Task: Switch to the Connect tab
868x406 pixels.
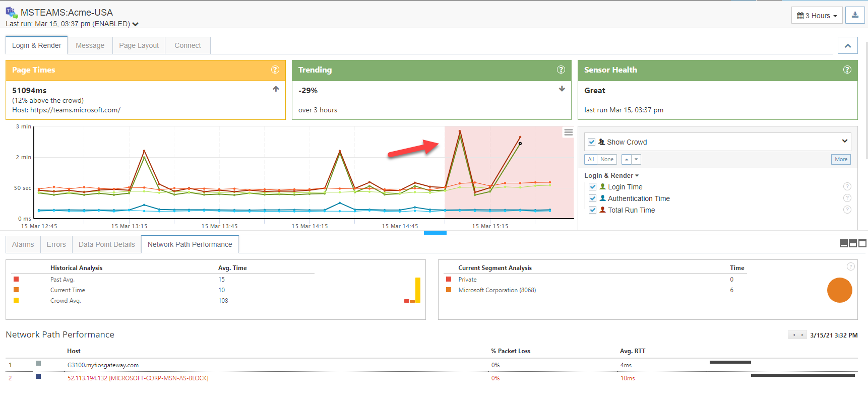Action: tap(188, 45)
